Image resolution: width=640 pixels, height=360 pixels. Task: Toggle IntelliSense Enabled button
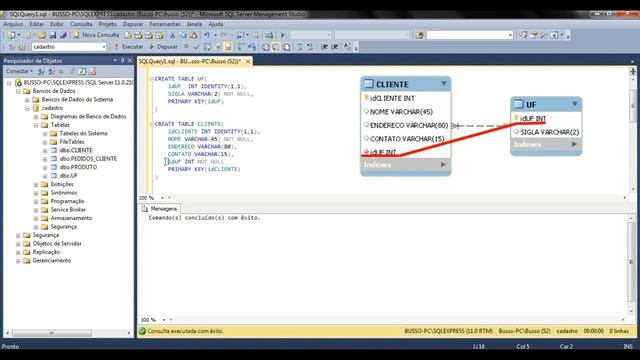coord(228,47)
